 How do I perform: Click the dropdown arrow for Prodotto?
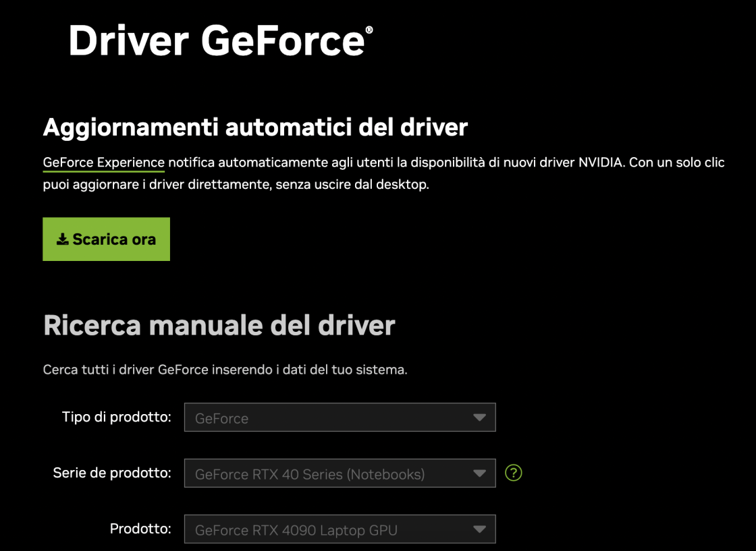[x=480, y=529]
